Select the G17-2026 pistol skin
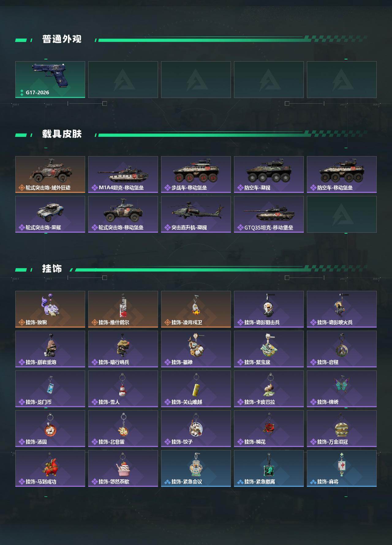This screenshot has height=545, width=392. pos(50,80)
